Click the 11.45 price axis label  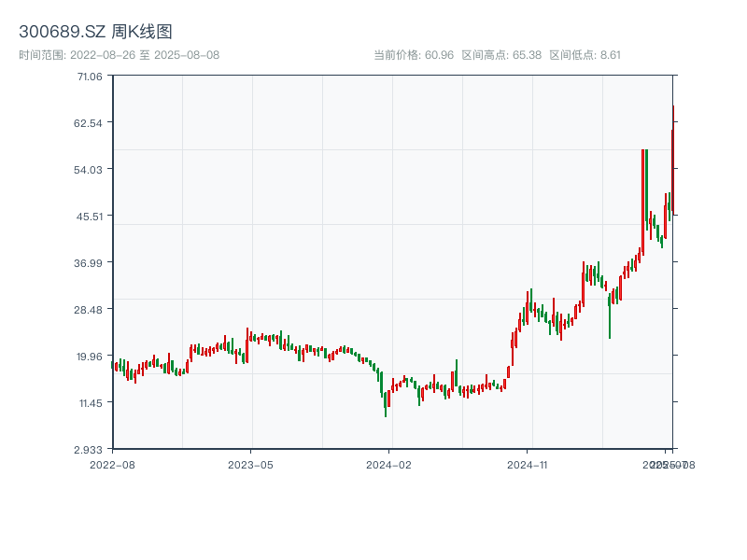tap(90, 402)
